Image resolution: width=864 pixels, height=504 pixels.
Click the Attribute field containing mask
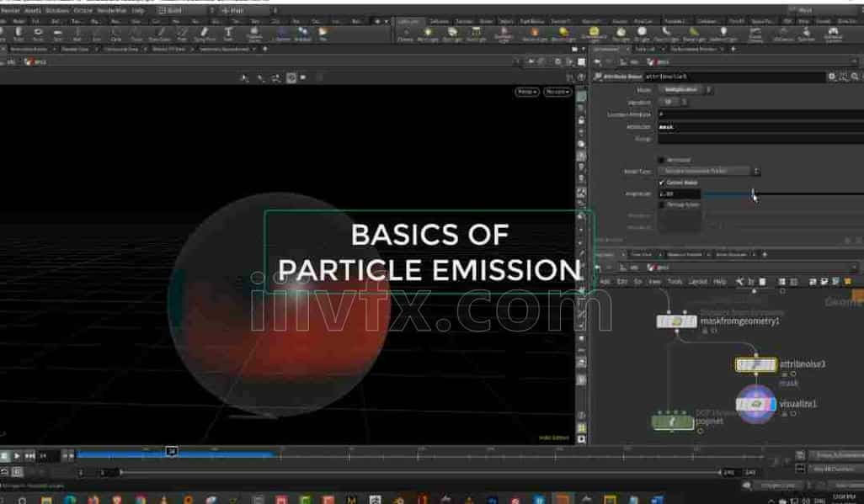tap(761, 127)
